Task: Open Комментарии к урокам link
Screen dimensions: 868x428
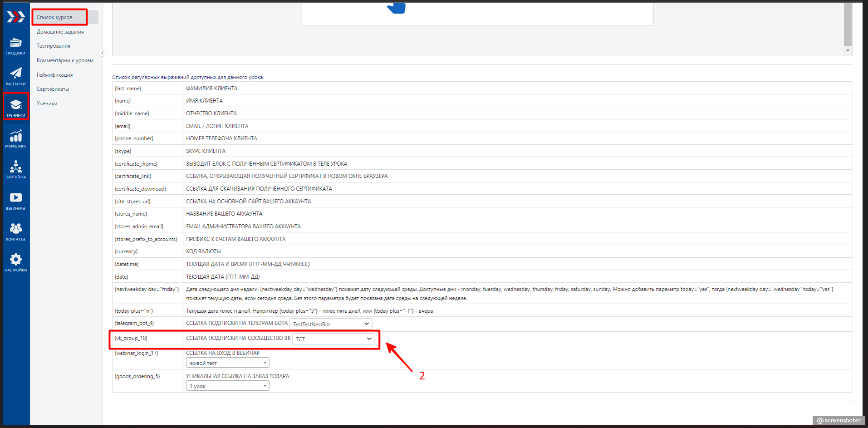Action: click(65, 60)
